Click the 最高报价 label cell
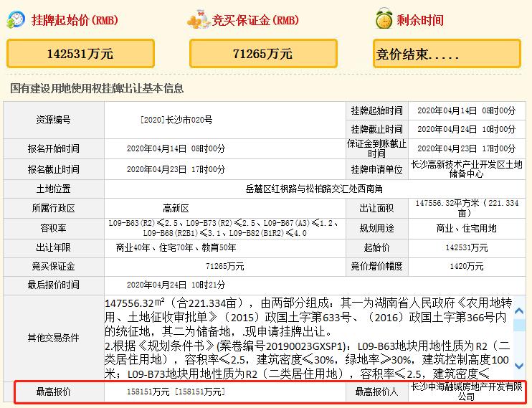Image resolution: width=532 pixels, height=408 pixels. point(54,392)
